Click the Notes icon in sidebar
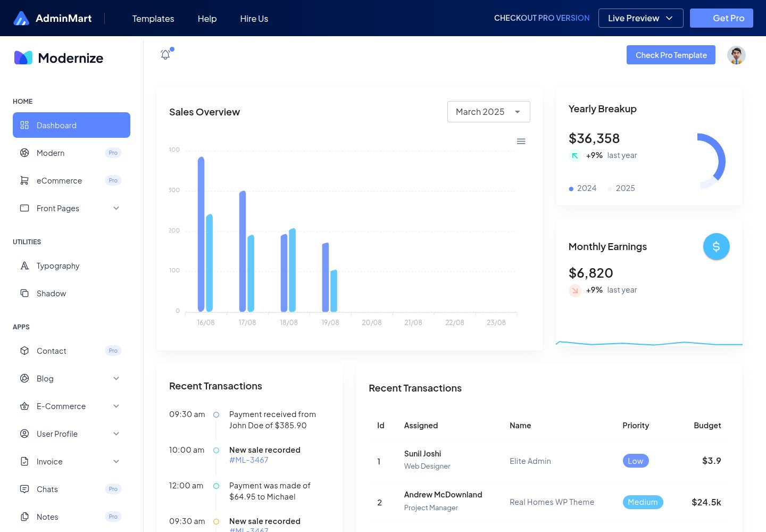 [x=24, y=517]
